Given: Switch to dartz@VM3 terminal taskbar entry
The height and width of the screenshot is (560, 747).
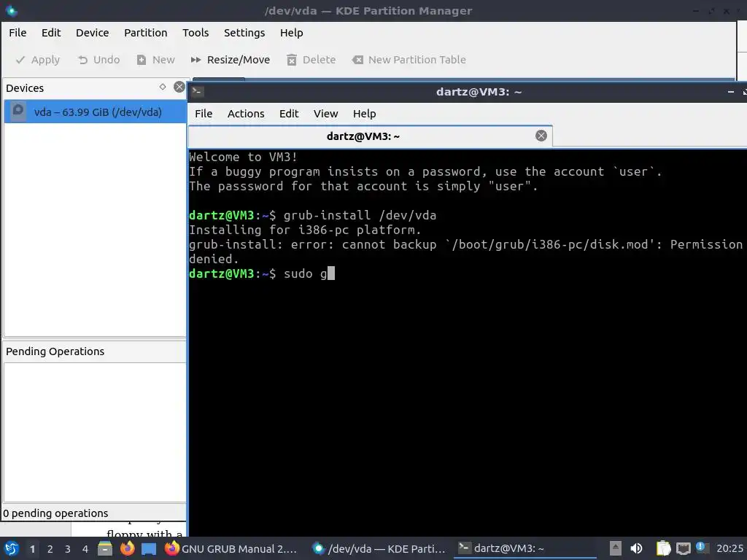Looking at the screenshot, I should [x=525, y=549].
